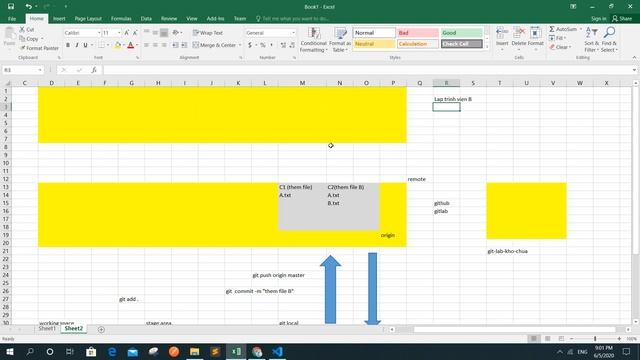640x360 pixels.
Task: Switch to Sheet1 tab
Action: 47,329
